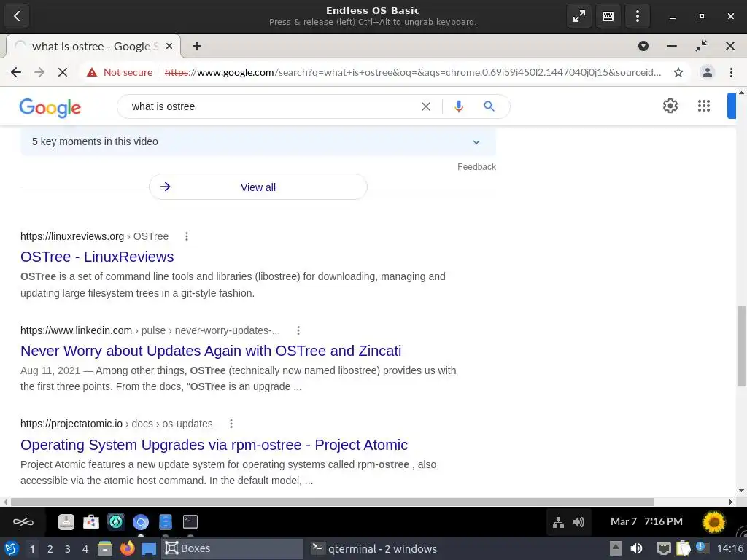Viewport: 747px width, 560px height.
Task: Clear the search query with X
Action: point(426,106)
